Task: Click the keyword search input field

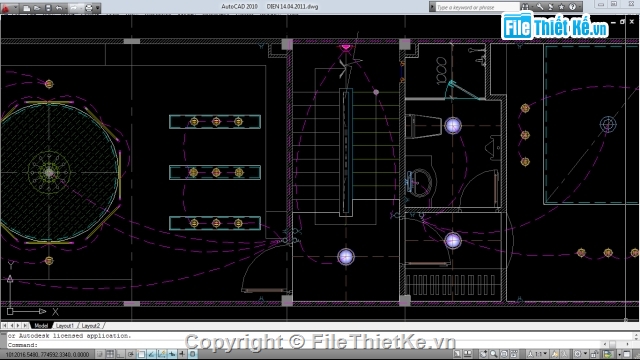Action: 477,7
